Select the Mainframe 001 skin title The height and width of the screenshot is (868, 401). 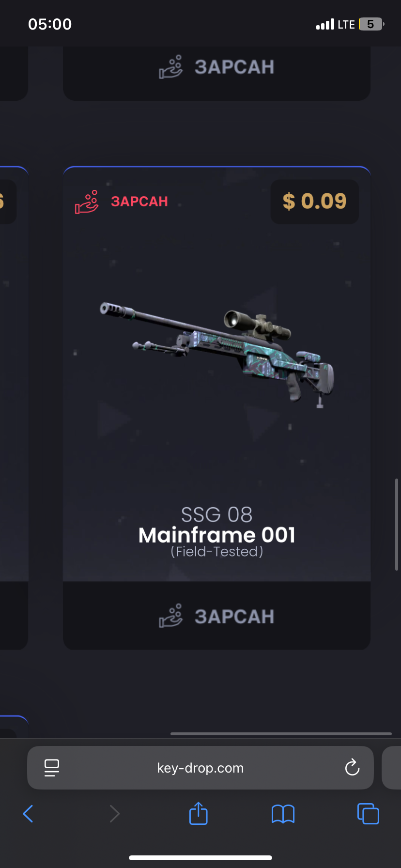[x=217, y=535]
